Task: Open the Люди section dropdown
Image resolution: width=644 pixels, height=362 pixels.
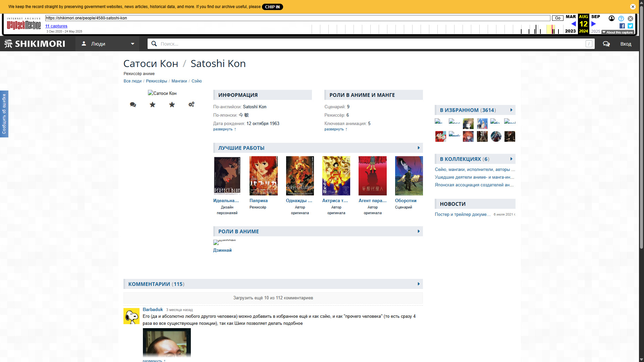Action: (107, 44)
